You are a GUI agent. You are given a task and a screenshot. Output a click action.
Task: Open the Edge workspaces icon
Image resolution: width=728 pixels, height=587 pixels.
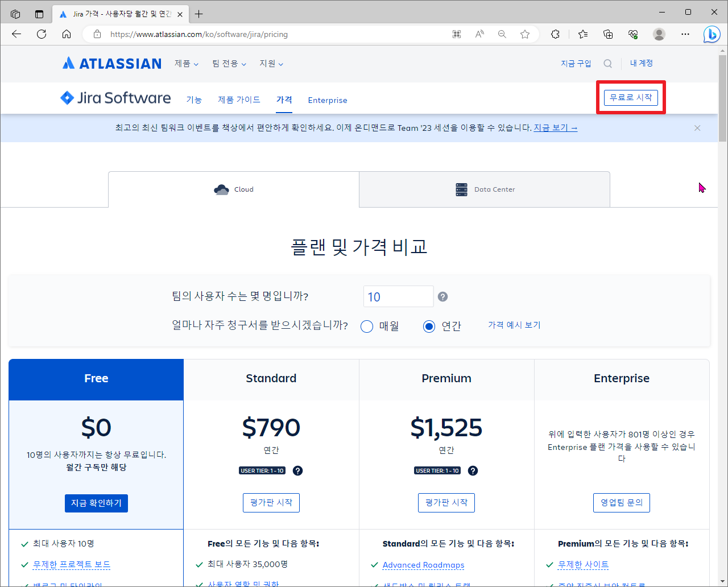pyautogui.click(x=15, y=14)
